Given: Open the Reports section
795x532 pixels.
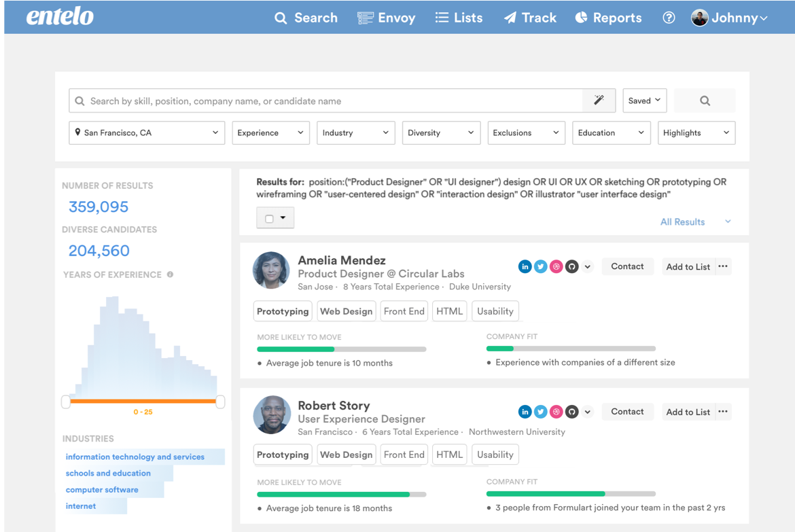Looking at the screenshot, I should pos(608,18).
